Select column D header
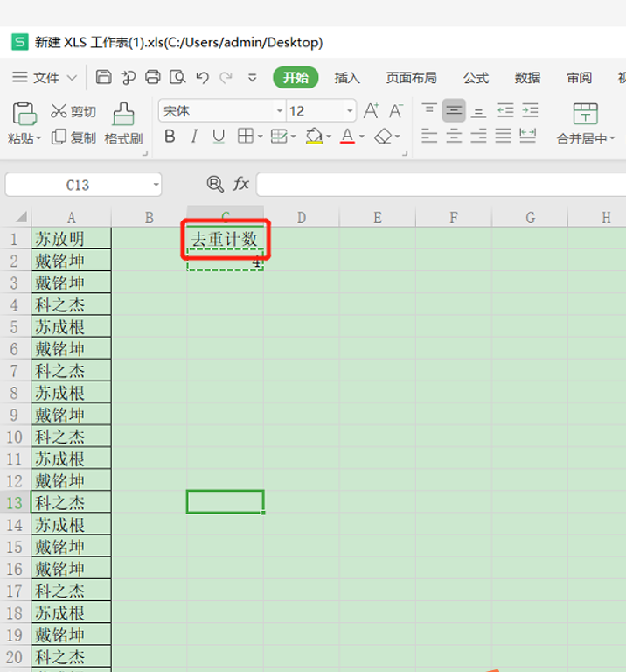This screenshot has width=626, height=672. 302,217
